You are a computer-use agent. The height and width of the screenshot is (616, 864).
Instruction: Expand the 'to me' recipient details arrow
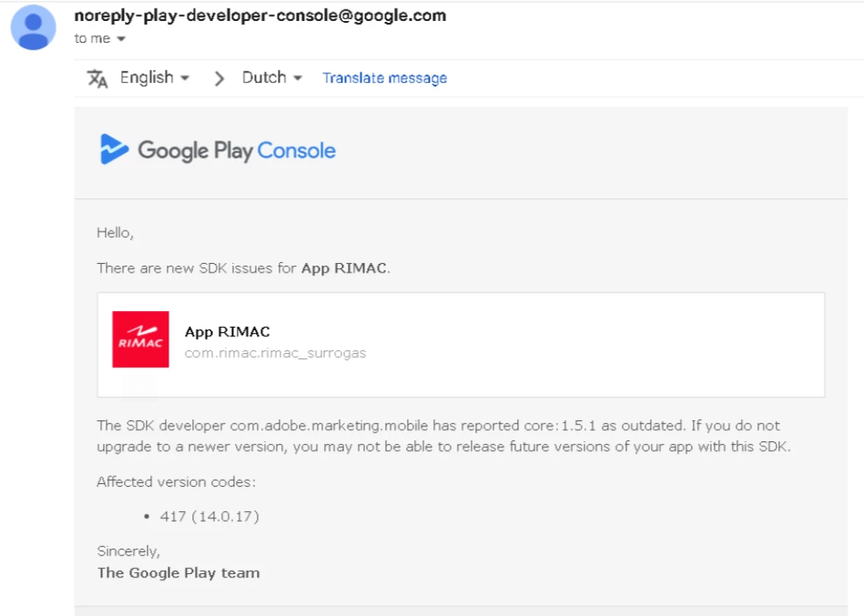coord(121,38)
